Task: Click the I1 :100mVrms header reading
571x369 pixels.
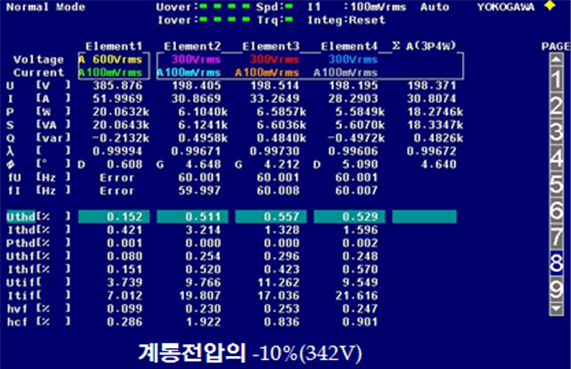Action: [x=357, y=7]
